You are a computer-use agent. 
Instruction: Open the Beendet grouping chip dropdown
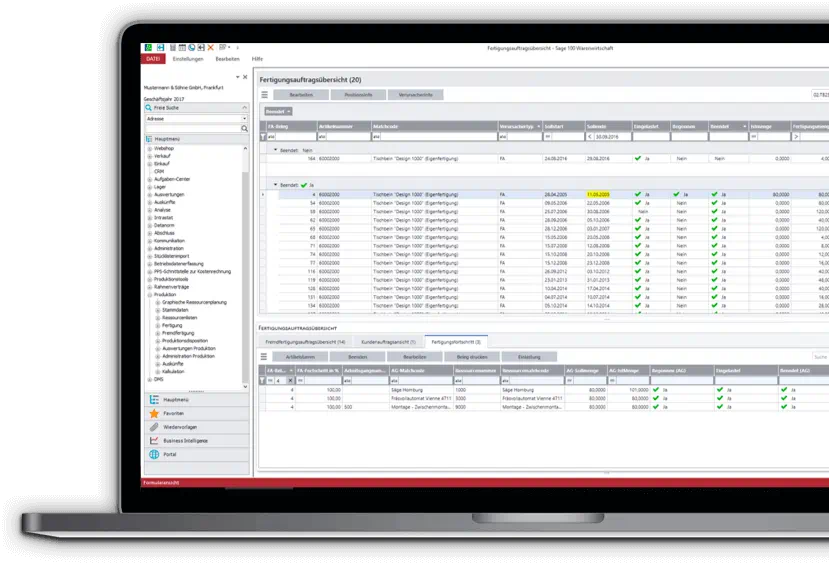(x=289, y=112)
